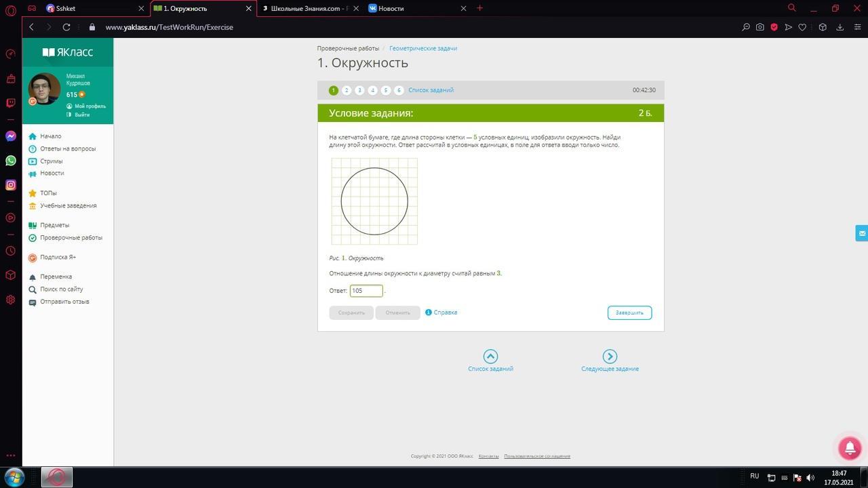This screenshot has width=868, height=488.
Task: Select task number 2 circle
Action: point(347,90)
